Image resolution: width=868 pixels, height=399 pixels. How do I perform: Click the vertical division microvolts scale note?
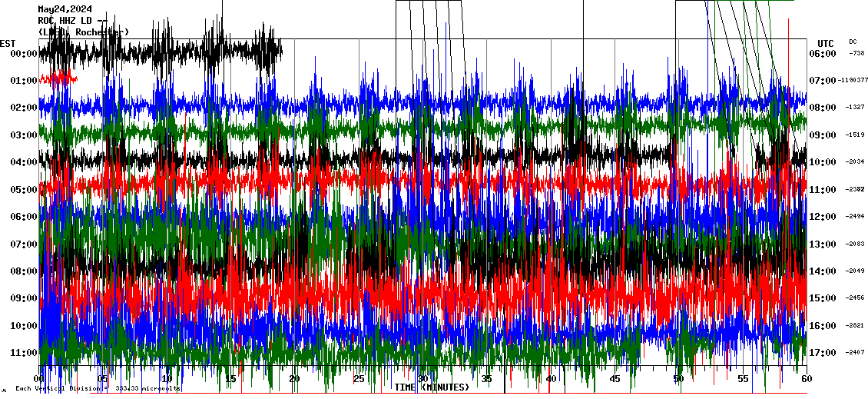point(98,388)
